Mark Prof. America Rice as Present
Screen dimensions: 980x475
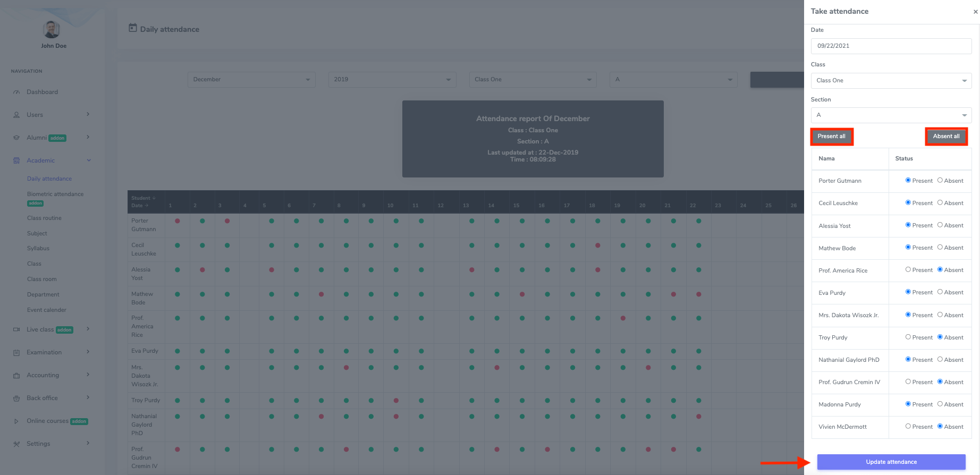(908, 269)
